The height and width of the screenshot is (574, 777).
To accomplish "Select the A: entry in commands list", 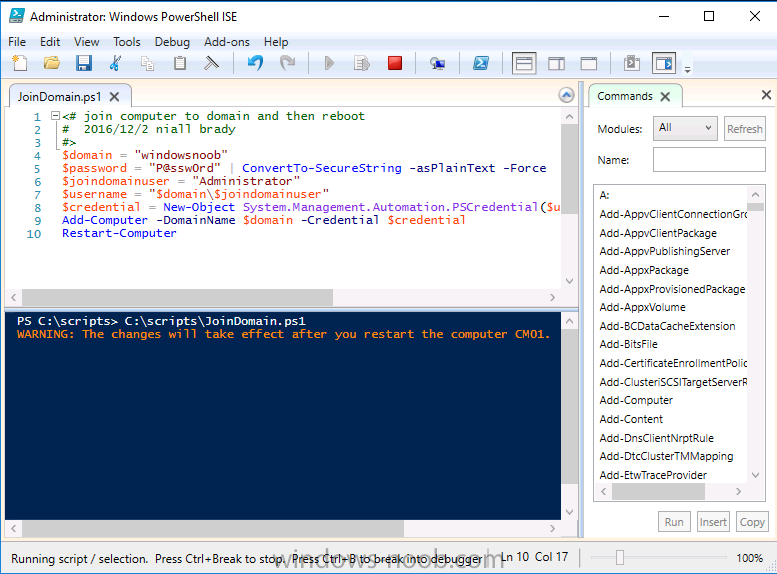I will [604, 195].
